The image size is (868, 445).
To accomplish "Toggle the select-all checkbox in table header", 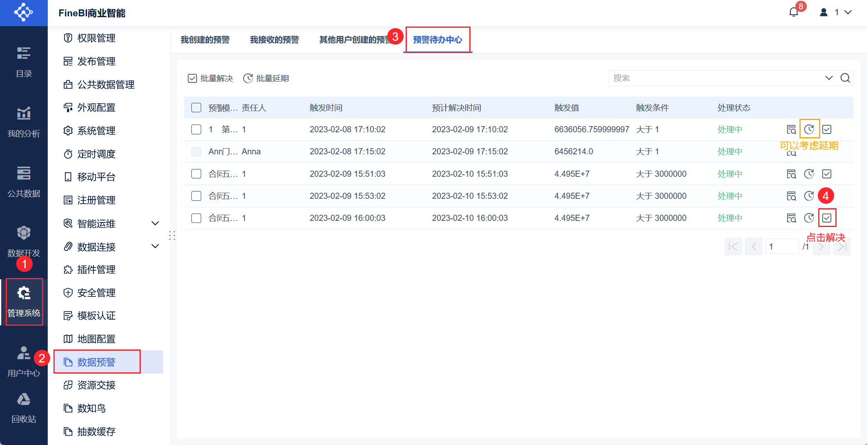I will [x=196, y=107].
